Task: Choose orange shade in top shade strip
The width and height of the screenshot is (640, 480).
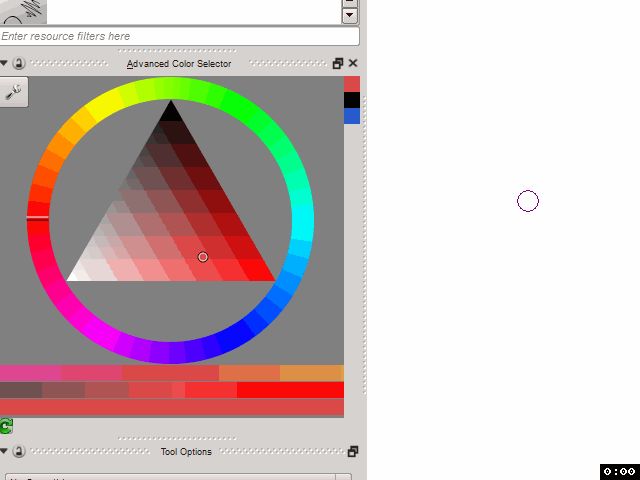Action: click(249, 373)
